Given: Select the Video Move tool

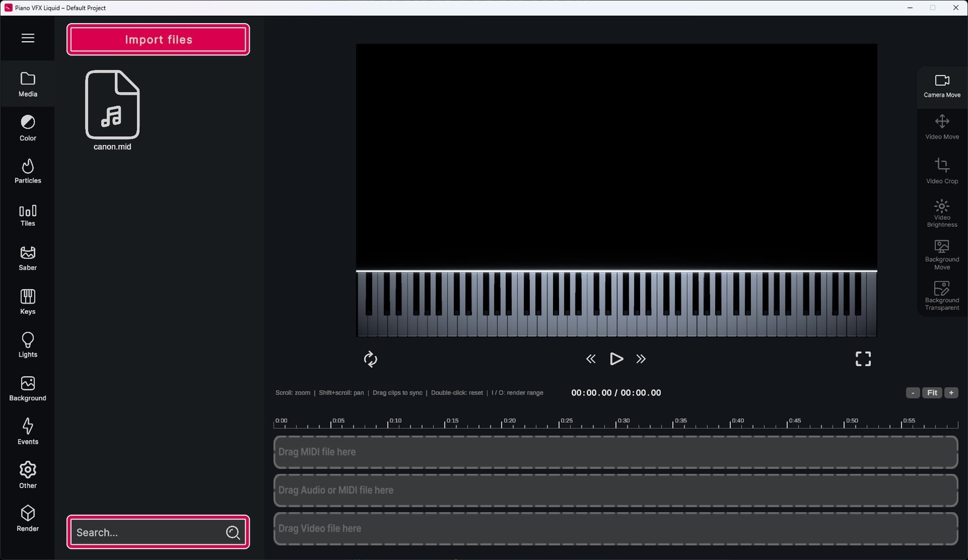Looking at the screenshot, I should (x=942, y=128).
